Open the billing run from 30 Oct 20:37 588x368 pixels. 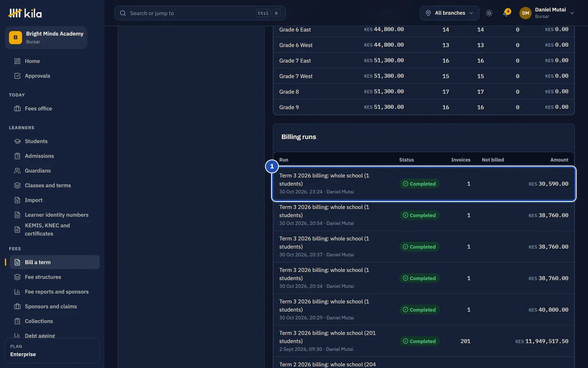[x=424, y=247]
